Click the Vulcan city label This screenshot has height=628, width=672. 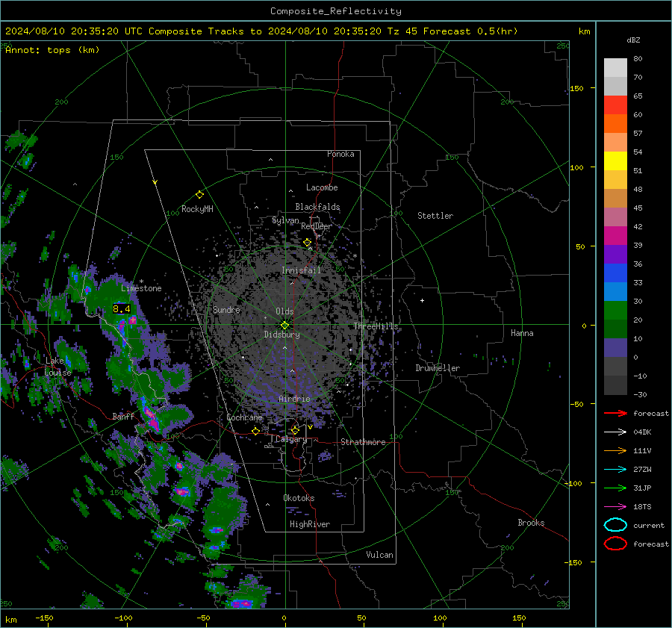point(379,555)
